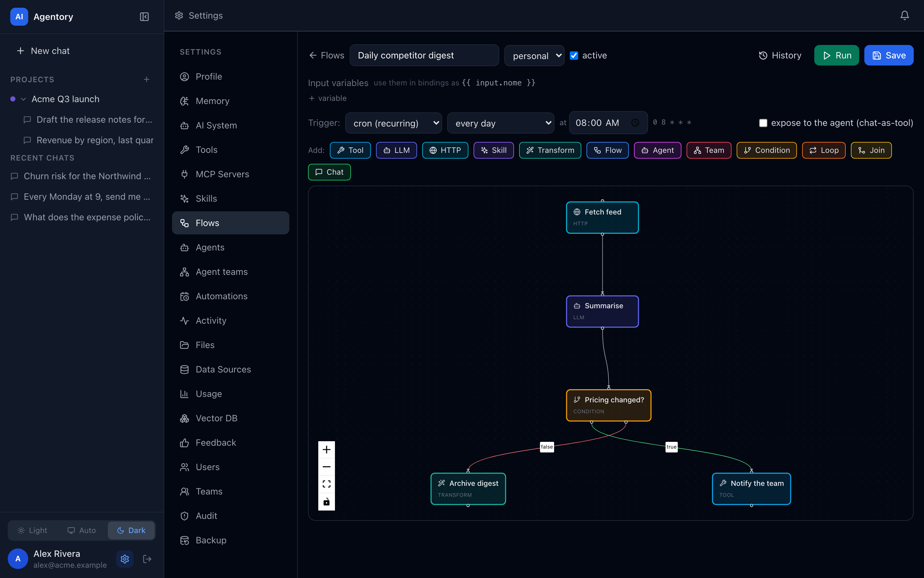Add an input variable
Viewport: 924px width, 578px height.
point(328,98)
